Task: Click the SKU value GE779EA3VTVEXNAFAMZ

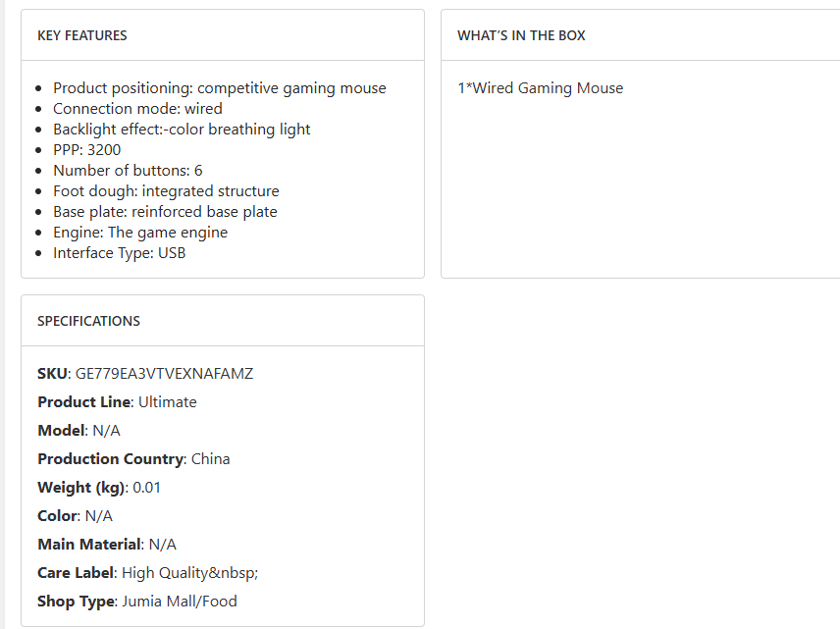Action: coord(164,374)
